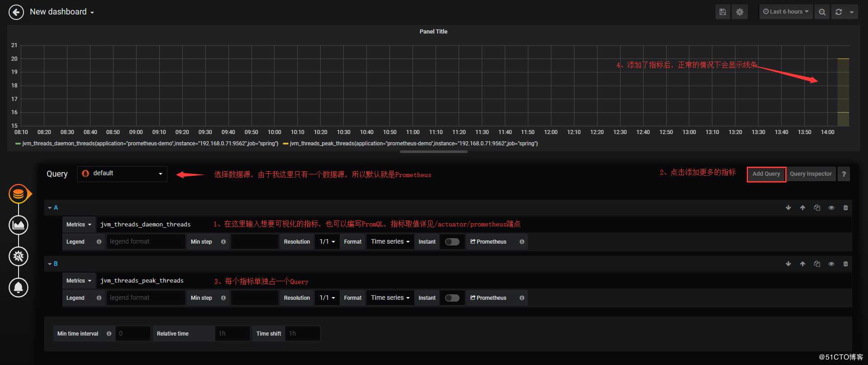Open Metrics dropdown for query B
Screen dimensions: 868x365
pos(79,281)
